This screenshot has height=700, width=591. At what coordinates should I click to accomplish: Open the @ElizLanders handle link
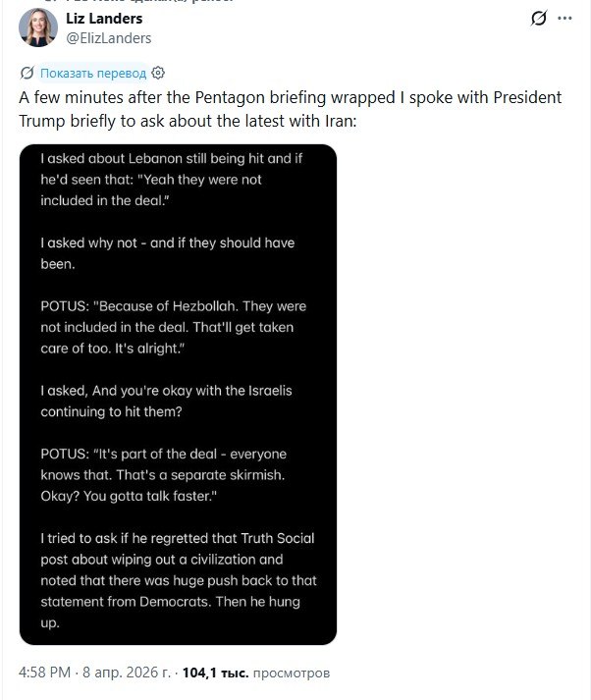(x=108, y=38)
